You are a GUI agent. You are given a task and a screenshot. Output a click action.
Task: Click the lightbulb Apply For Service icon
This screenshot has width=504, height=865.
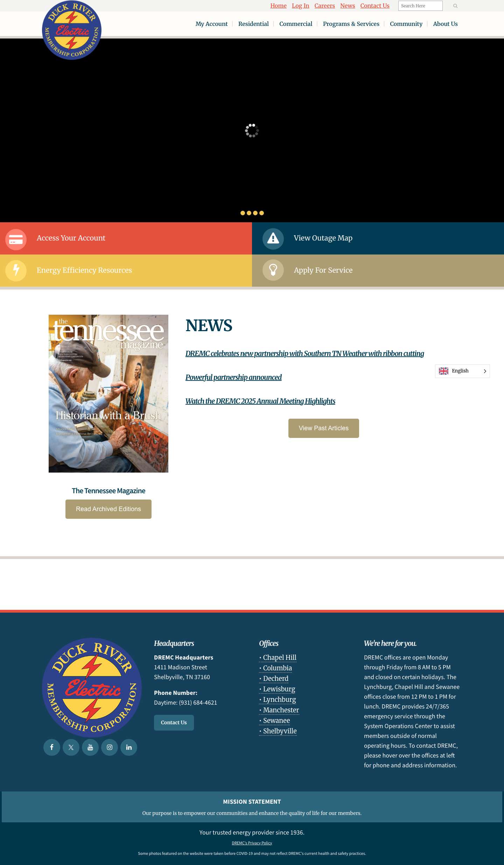tap(273, 270)
